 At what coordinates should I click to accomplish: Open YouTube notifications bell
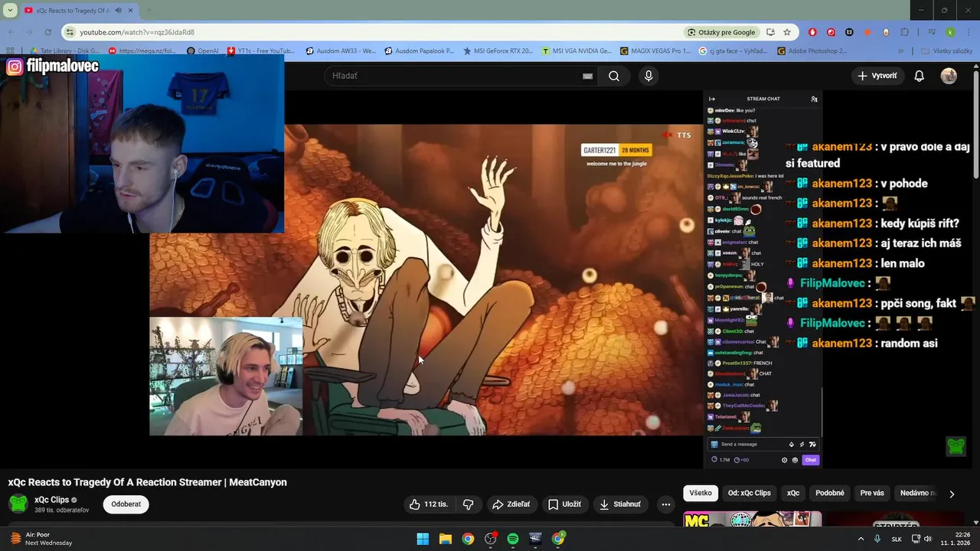[x=920, y=76]
